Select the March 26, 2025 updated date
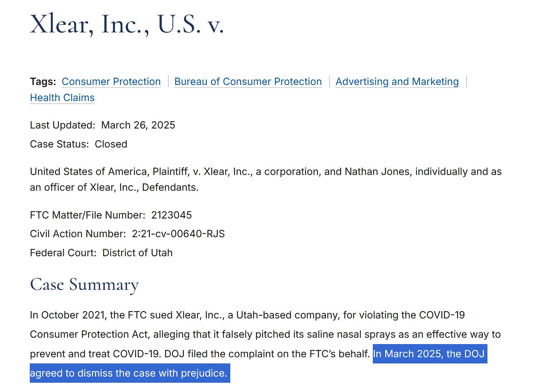 tap(138, 125)
